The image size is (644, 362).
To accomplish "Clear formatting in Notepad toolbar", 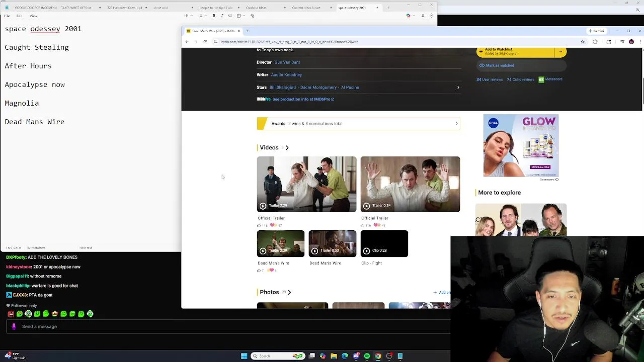I will click(x=252, y=16).
